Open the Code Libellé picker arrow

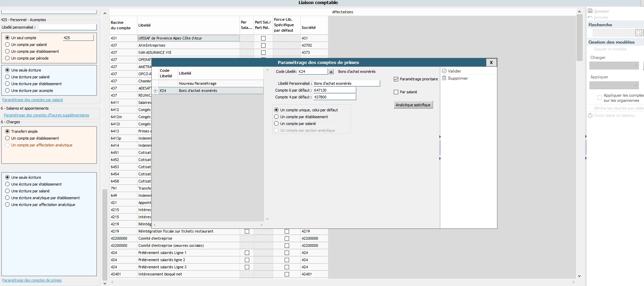pyautogui.click(x=331, y=71)
